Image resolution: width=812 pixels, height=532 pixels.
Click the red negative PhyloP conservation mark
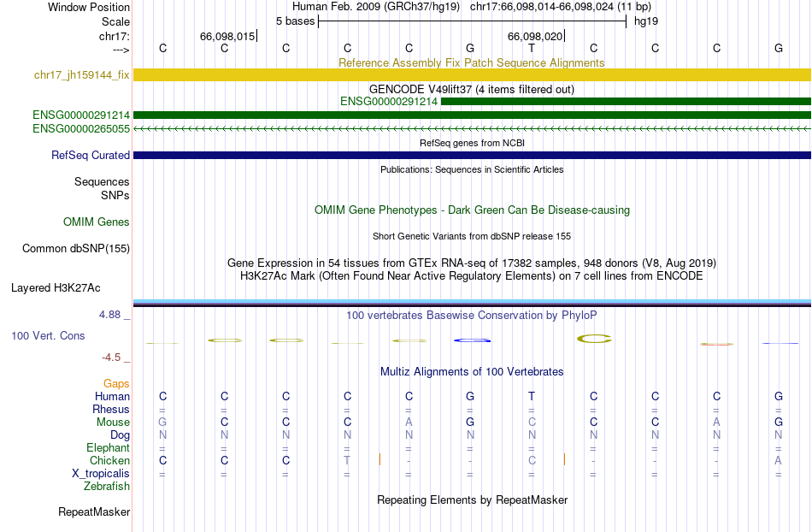pos(717,344)
